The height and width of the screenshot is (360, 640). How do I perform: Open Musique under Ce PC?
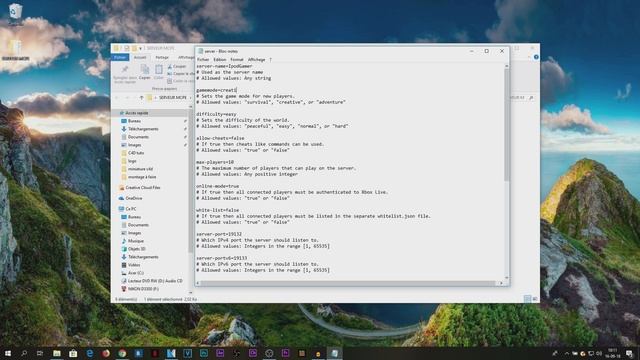[x=136, y=241]
